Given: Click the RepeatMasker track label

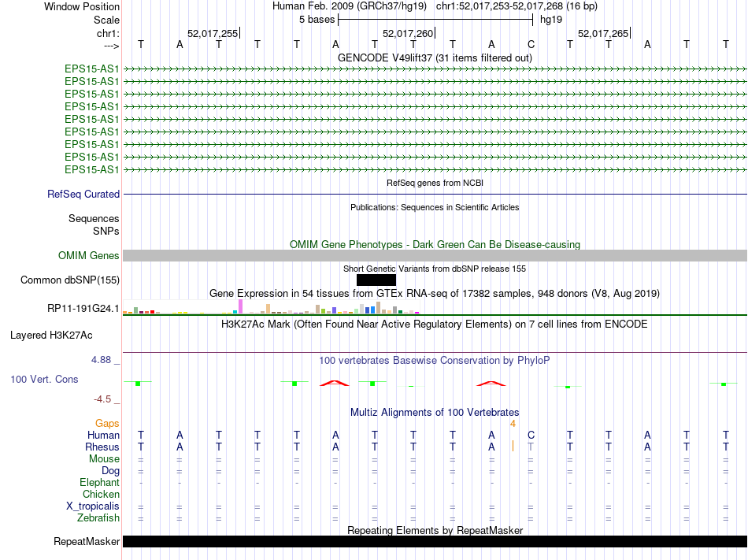Looking at the screenshot, I should [x=87, y=541].
